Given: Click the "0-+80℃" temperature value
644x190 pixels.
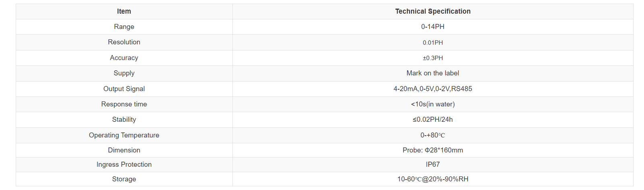Looking at the screenshot, I should pyautogui.click(x=433, y=135).
